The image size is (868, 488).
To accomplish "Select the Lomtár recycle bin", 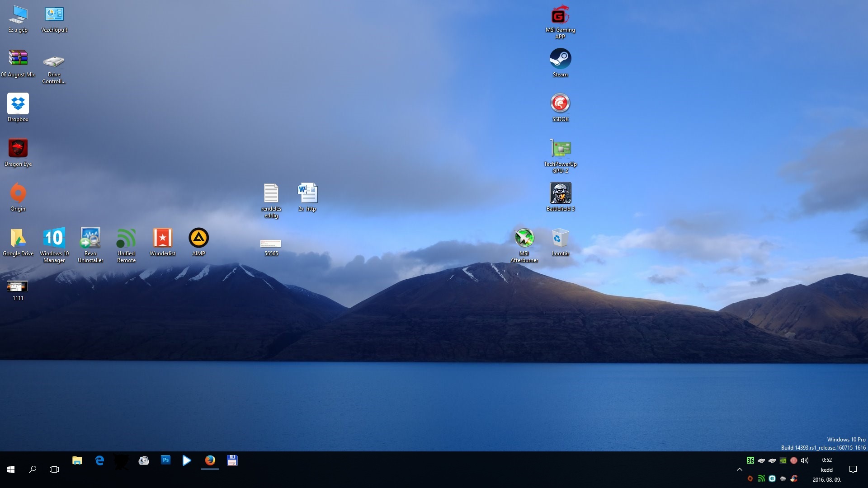I will [x=561, y=243].
